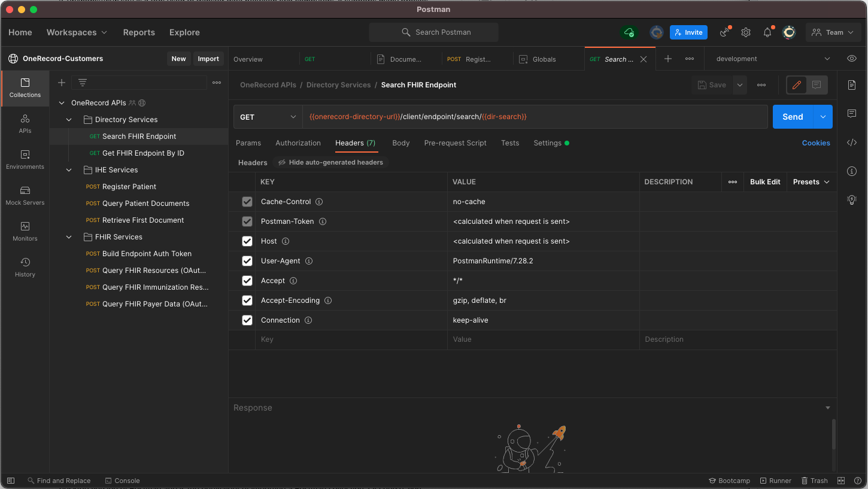The width and height of the screenshot is (868, 489).
Task: Collapse the Response pane chevron
Action: (828, 408)
